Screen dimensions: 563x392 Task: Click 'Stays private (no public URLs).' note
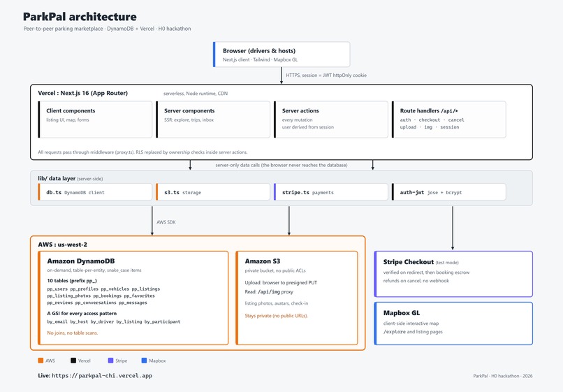(x=277, y=316)
